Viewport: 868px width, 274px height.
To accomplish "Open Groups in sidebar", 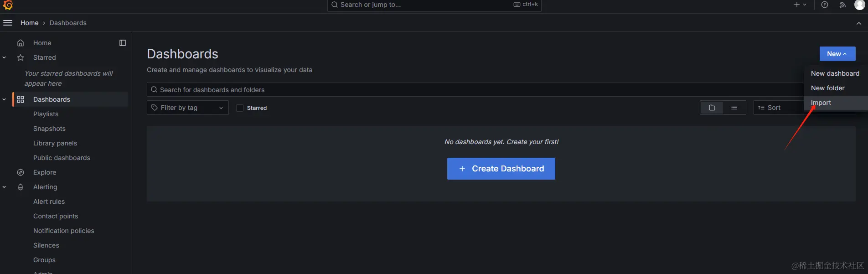I will tap(44, 260).
